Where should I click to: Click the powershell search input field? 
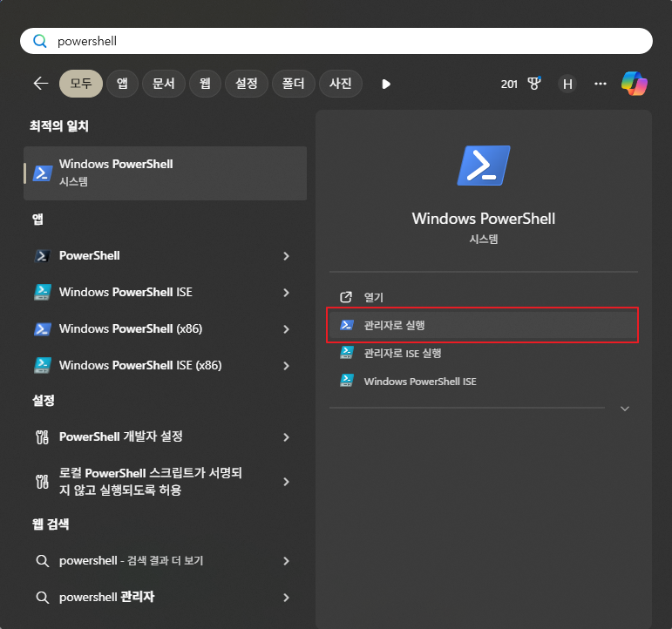(x=336, y=41)
